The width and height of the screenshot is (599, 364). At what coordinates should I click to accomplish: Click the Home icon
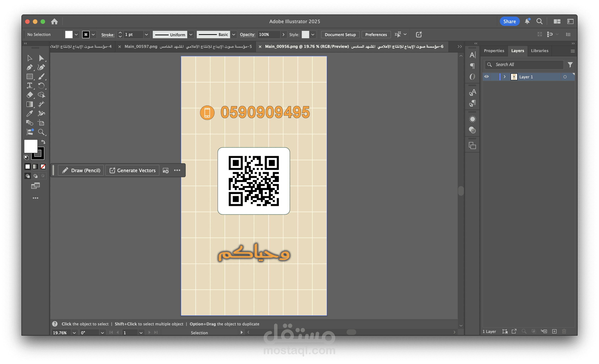[54, 21]
